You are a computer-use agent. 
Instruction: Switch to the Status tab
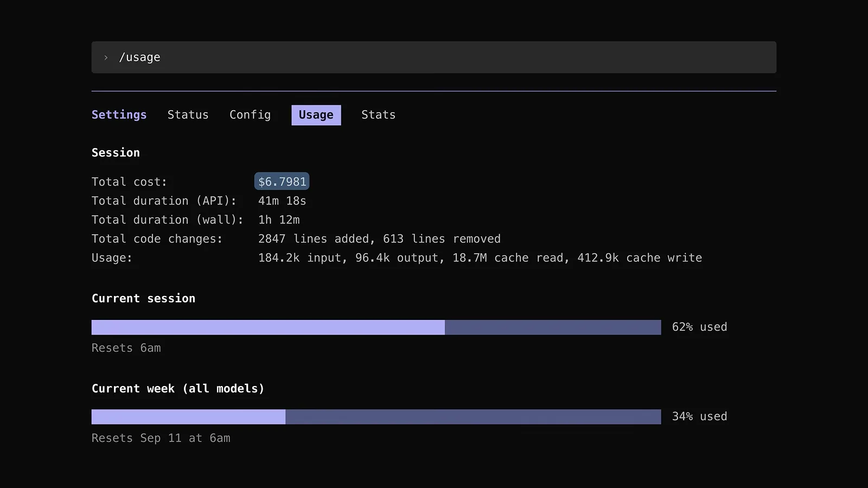(x=188, y=115)
